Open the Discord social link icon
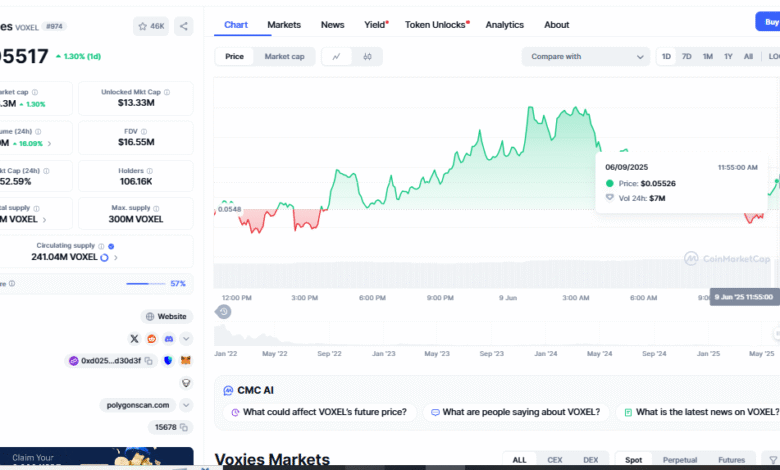This screenshot has width=780, height=470. coord(169,339)
